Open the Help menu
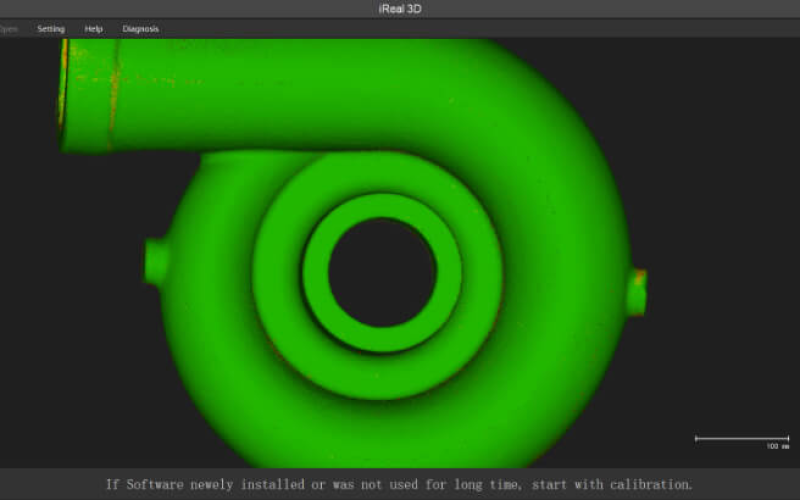This screenshot has height=500, width=800. (x=94, y=29)
